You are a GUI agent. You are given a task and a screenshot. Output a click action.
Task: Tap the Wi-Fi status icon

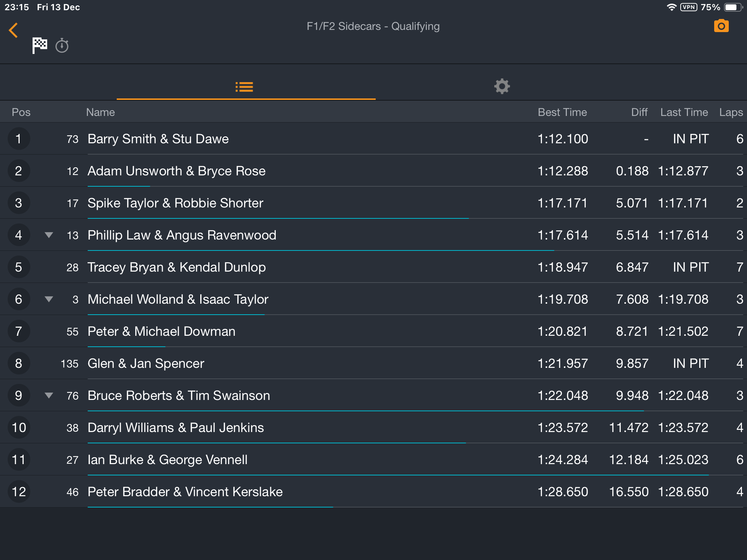671,7
